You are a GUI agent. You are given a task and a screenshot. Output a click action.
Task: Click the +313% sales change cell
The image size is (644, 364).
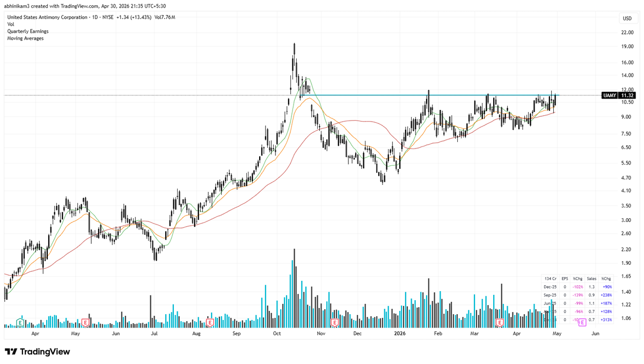pyautogui.click(x=606, y=320)
